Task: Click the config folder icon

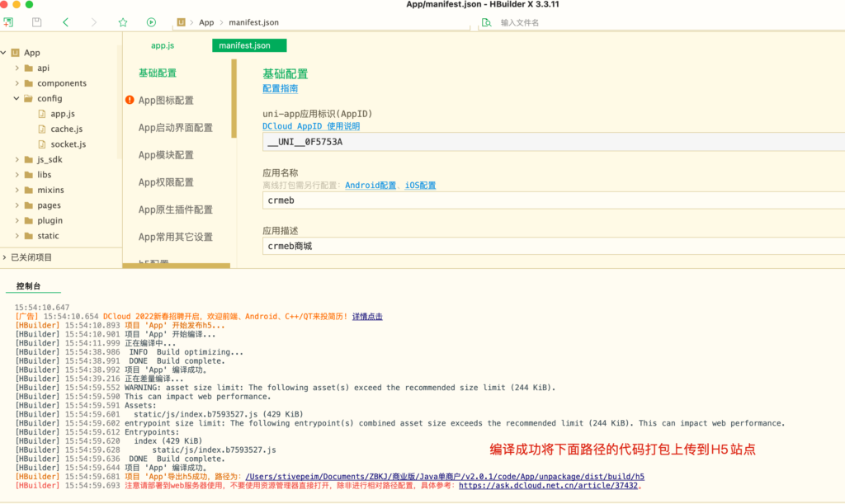Action: coord(29,98)
